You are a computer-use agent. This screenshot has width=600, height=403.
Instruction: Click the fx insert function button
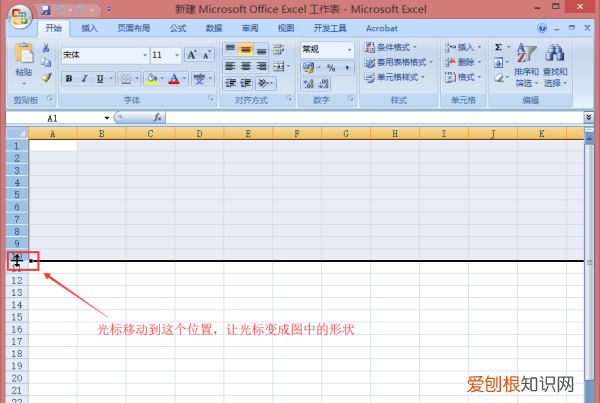click(x=157, y=117)
